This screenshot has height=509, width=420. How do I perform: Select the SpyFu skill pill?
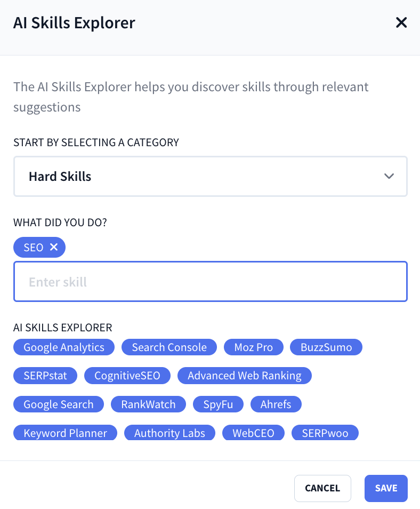(x=218, y=404)
